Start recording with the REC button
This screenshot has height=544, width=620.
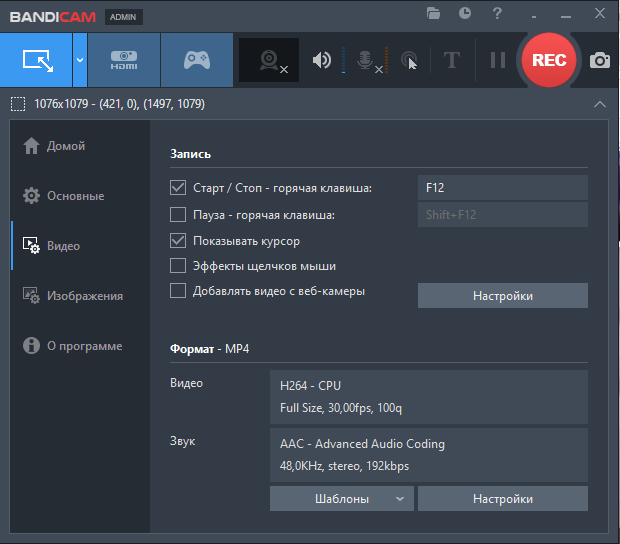(x=549, y=60)
